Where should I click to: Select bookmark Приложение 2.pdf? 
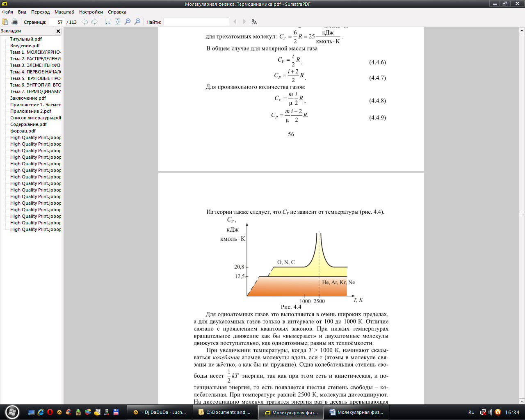[x=31, y=111]
